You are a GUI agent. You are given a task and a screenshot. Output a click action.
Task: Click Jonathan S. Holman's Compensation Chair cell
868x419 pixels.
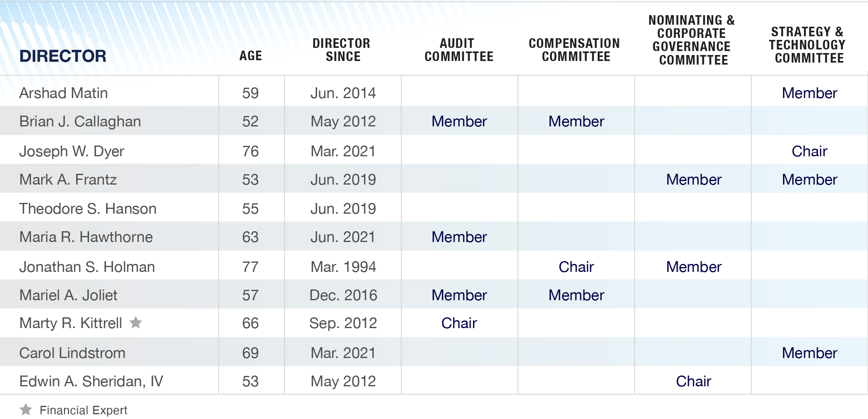[x=576, y=267]
